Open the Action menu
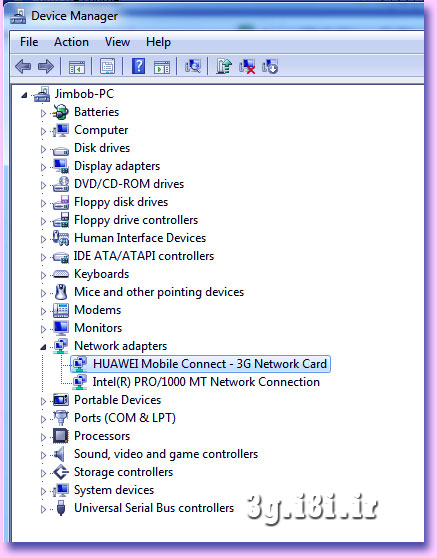This screenshot has width=437, height=558. 71,42
